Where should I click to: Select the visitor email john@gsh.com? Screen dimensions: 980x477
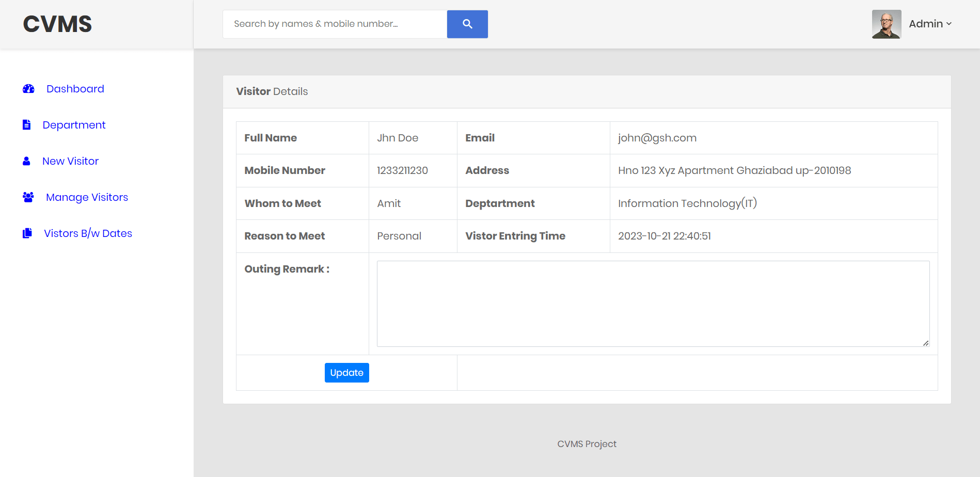[657, 137]
